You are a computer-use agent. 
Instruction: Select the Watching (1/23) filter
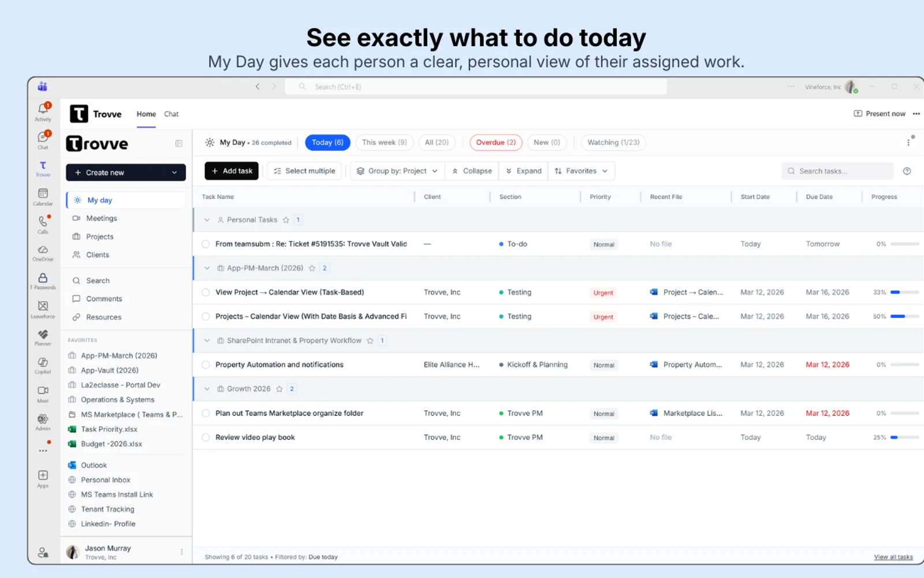(x=613, y=142)
